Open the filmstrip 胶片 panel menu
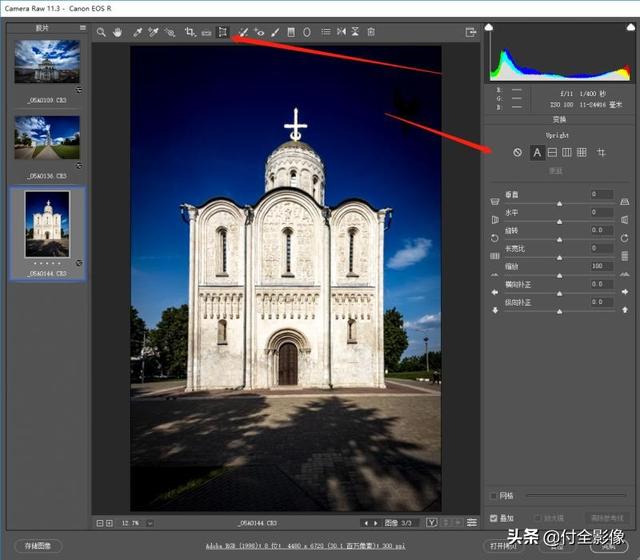 click(x=82, y=28)
